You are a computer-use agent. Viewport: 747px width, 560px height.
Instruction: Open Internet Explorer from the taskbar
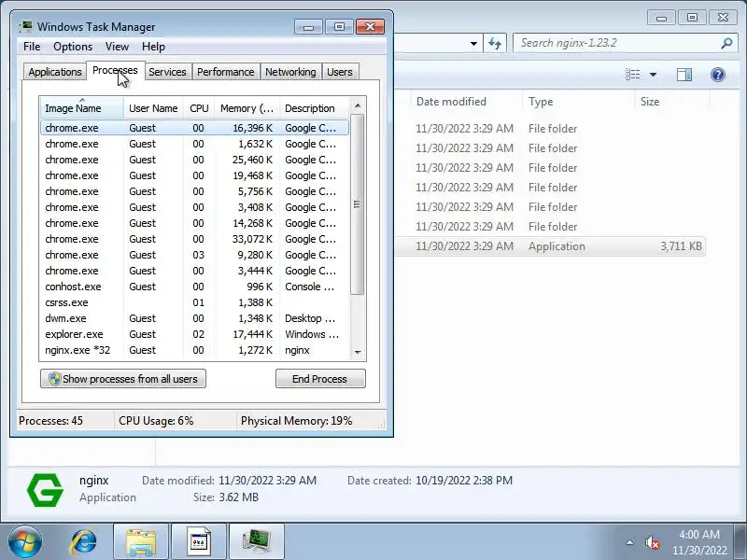coord(83,542)
